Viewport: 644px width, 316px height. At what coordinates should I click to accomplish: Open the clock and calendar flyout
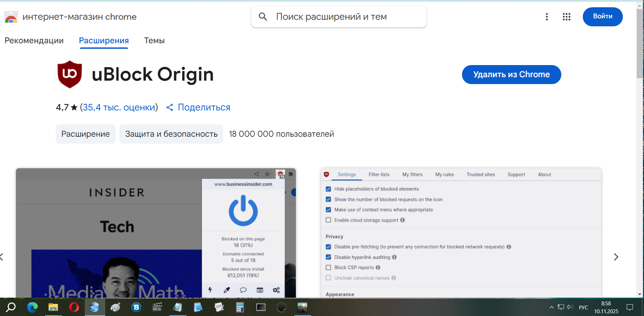tap(606, 307)
